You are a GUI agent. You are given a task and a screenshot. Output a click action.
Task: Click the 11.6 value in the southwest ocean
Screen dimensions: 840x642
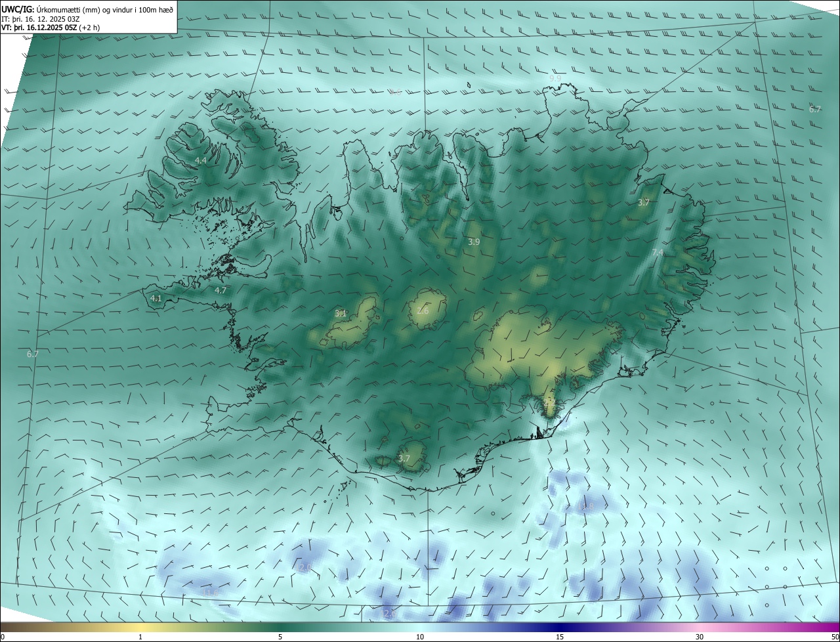coord(210,593)
